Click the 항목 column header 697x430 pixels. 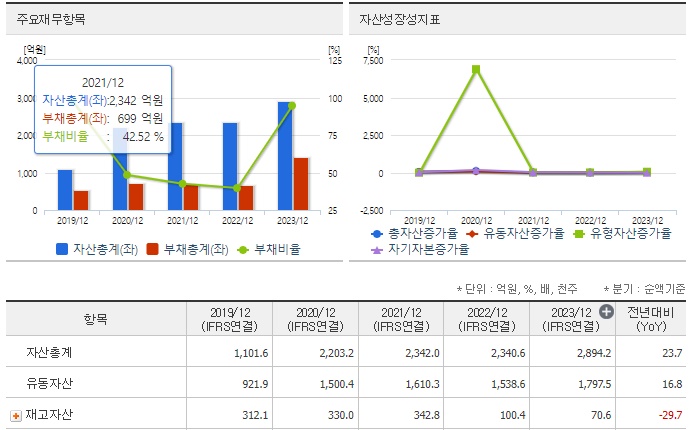[96, 319]
